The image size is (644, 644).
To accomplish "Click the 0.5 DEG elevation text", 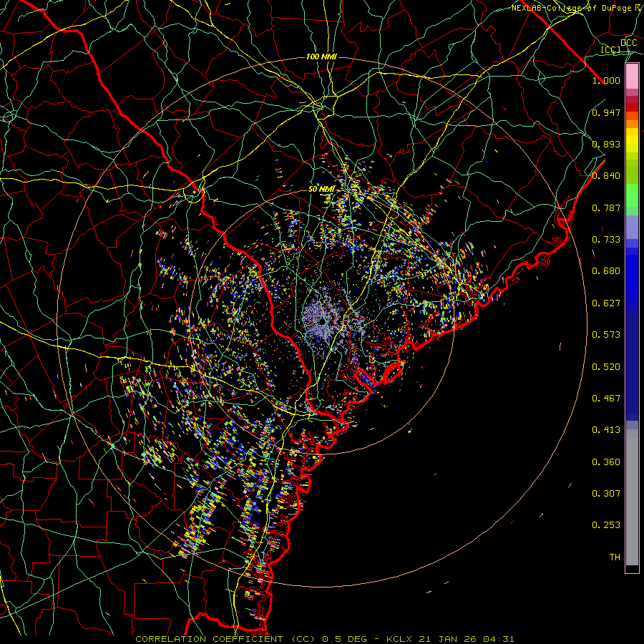I will click(x=345, y=639).
